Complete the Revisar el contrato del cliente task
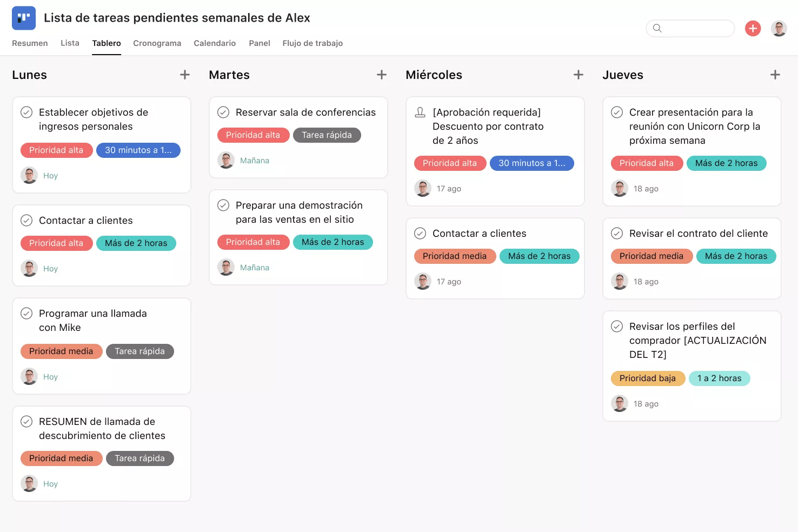This screenshot has width=798, height=532. click(x=617, y=234)
